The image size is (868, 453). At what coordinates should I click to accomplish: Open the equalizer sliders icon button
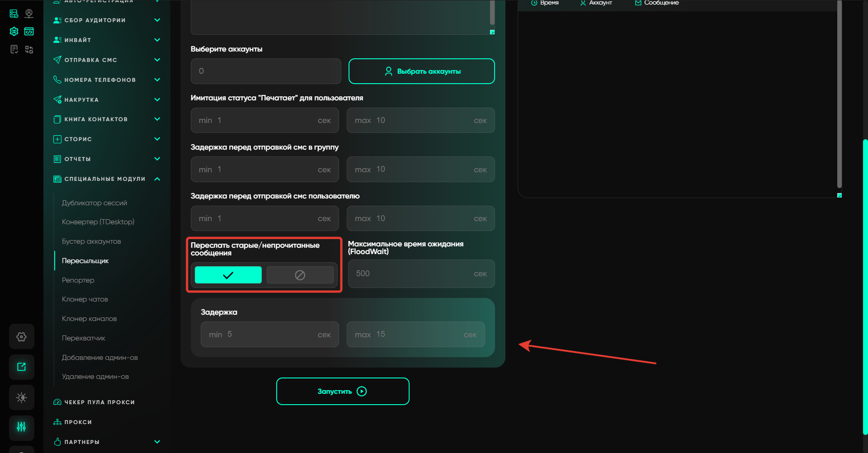(21, 427)
